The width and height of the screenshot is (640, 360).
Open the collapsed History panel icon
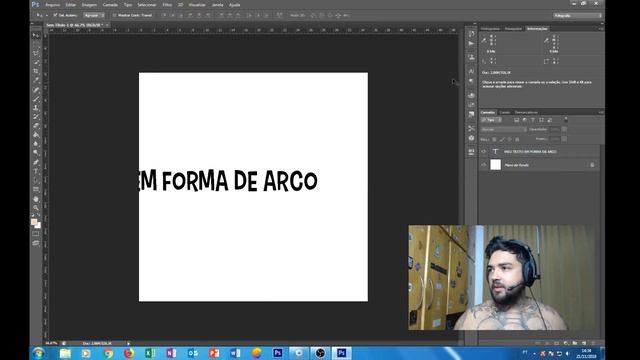tap(471, 33)
